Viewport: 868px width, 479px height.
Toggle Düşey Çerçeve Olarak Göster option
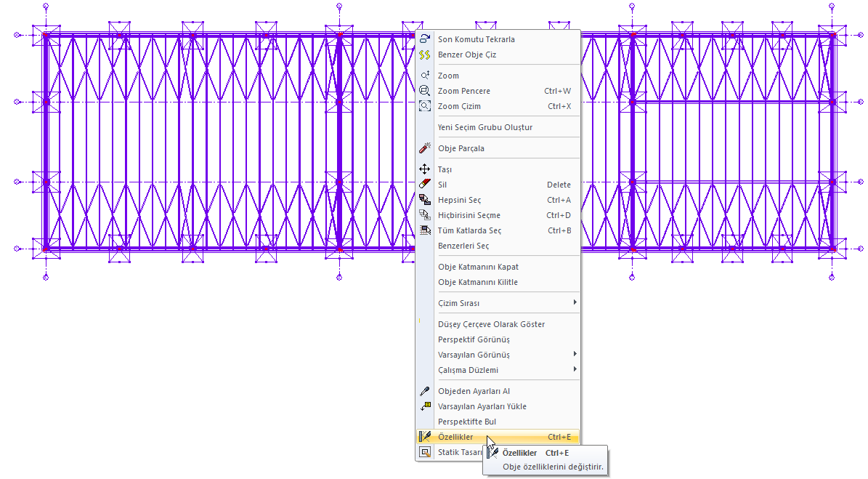pos(491,324)
